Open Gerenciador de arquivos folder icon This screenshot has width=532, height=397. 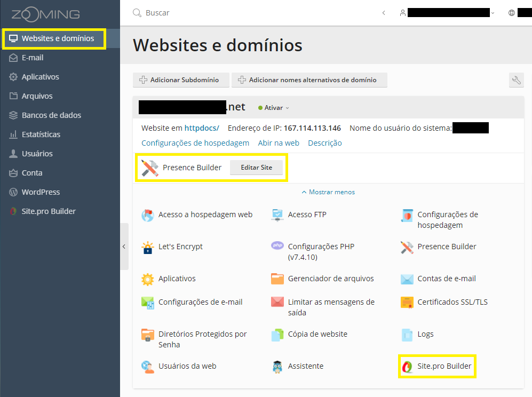pos(277,279)
